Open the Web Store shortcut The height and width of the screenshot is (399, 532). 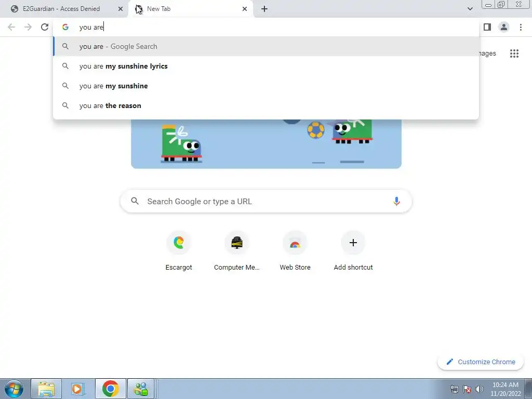click(295, 251)
